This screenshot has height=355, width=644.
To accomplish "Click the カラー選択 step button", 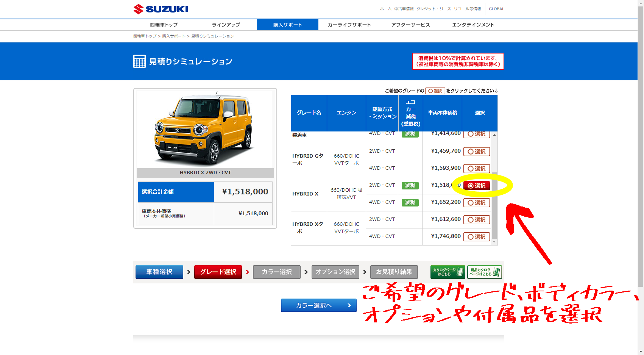I will coord(277,272).
